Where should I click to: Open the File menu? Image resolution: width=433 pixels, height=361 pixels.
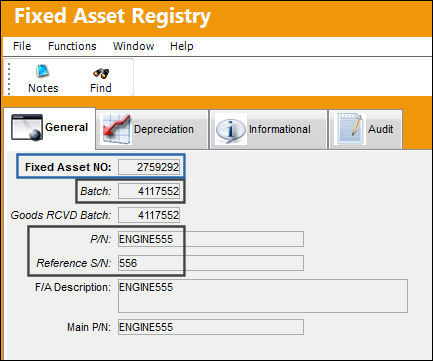pos(22,46)
